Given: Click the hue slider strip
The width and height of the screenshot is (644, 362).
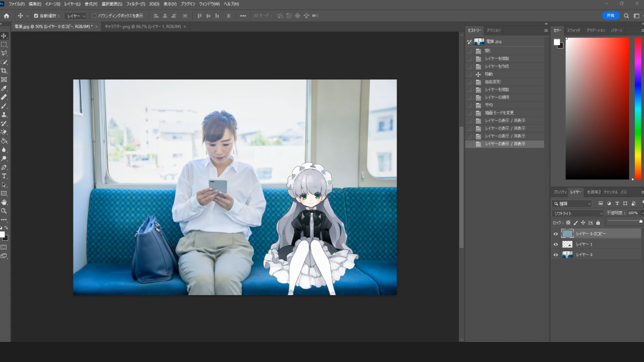Looking at the screenshot, I should click(x=637, y=109).
